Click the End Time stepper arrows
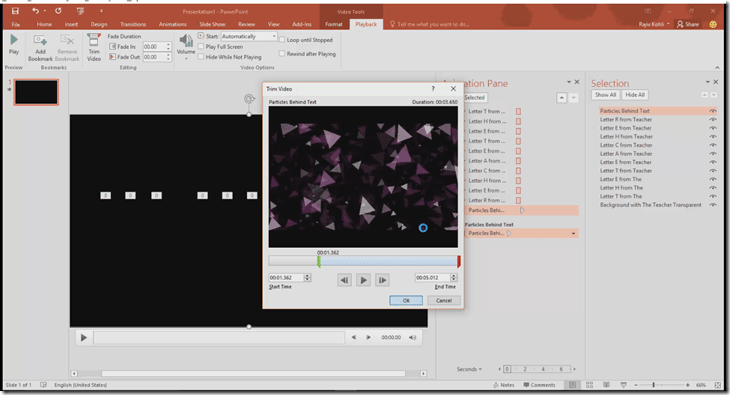This screenshot has height=395, width=730. pos(453,278)
